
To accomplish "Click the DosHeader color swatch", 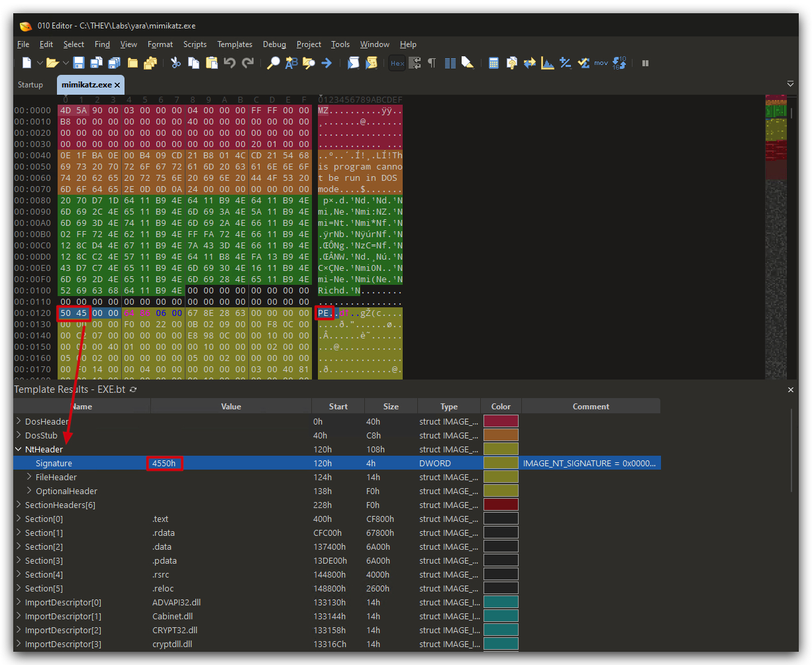I will [501, 421].
